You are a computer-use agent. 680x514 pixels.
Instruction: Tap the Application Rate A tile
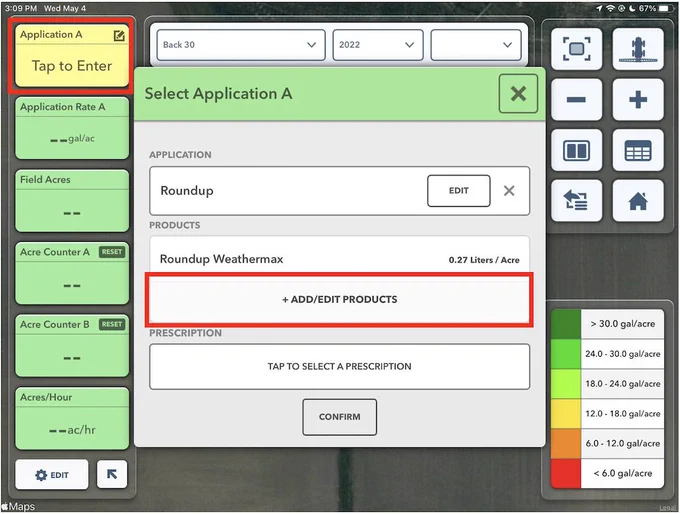(x=72, y=128)
